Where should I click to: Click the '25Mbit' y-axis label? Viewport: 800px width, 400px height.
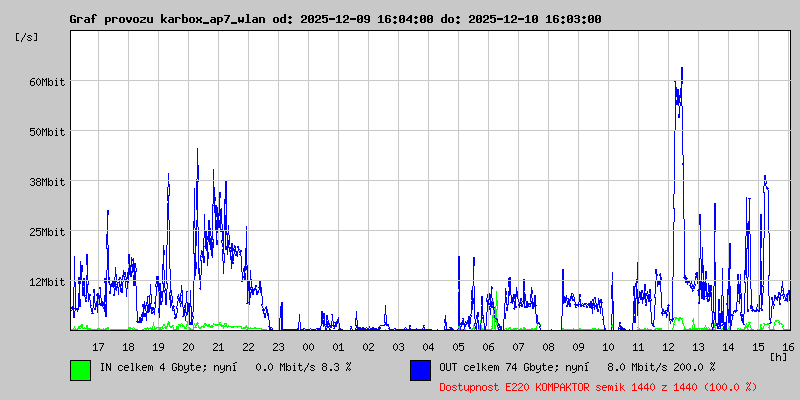[46, 232]
